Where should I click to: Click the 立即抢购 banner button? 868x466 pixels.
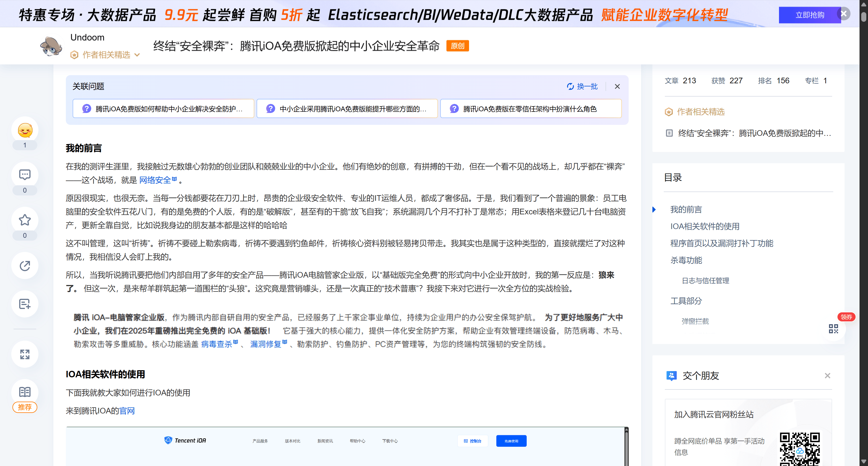(x=809, y=15)
